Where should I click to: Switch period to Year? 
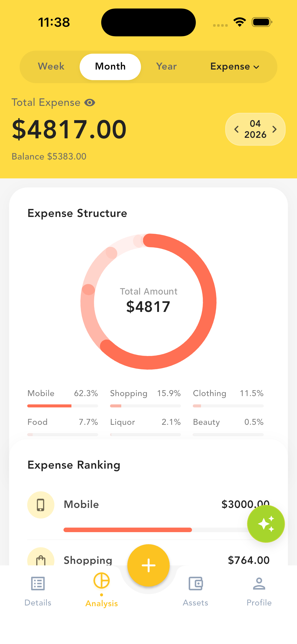point(166,67)
